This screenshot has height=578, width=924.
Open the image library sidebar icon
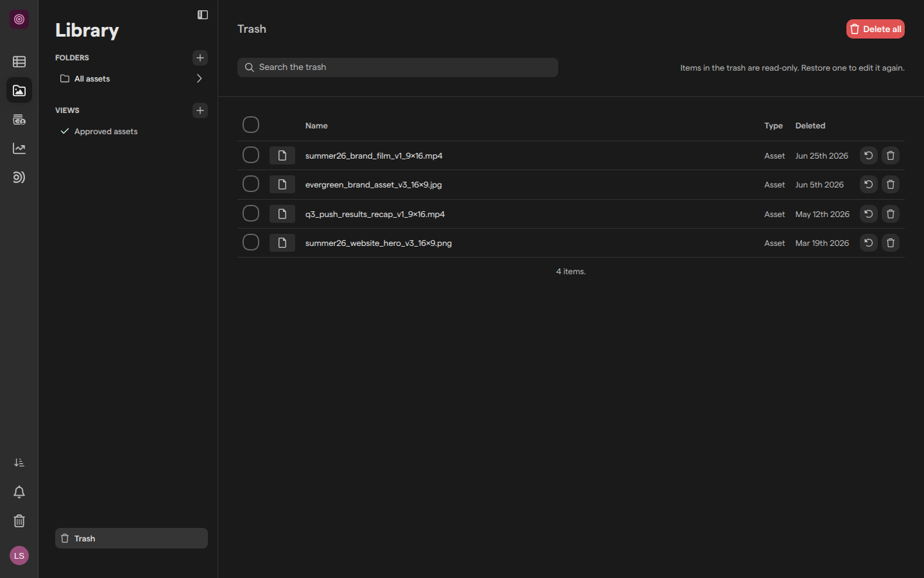pos(19,91)
